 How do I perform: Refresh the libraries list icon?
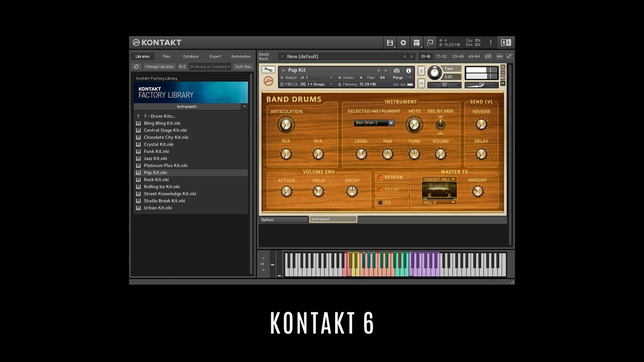pos(136,66)
